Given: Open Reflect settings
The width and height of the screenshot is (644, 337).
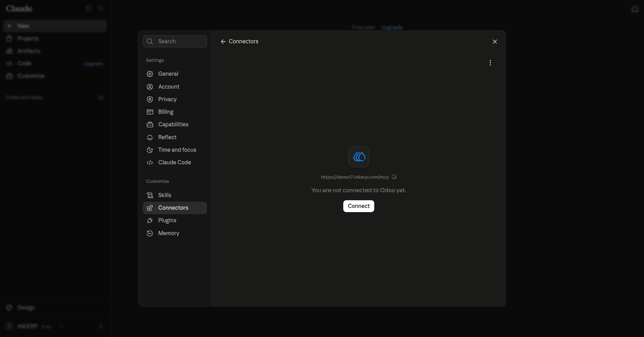Looking at the screenshot, I should [x=175, y=137].
